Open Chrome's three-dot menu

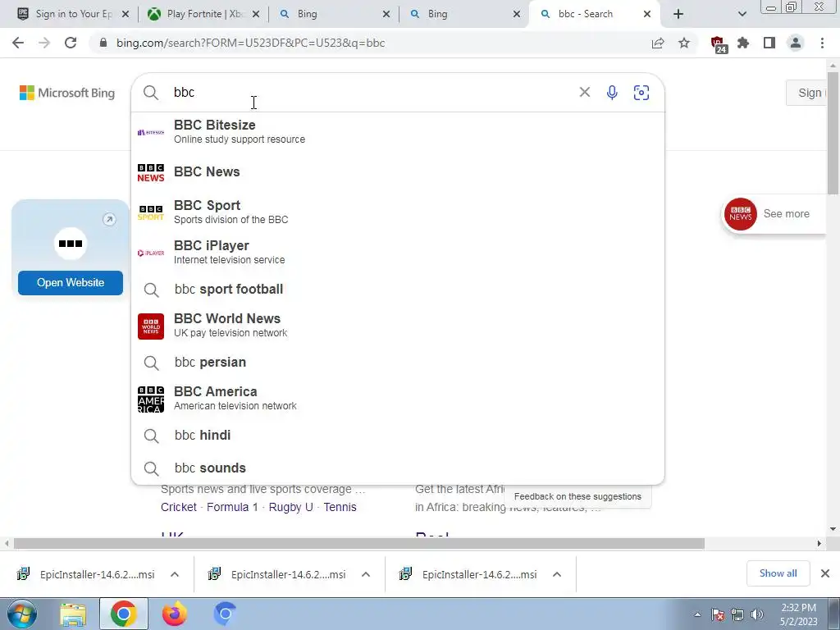tap(822, 43)
